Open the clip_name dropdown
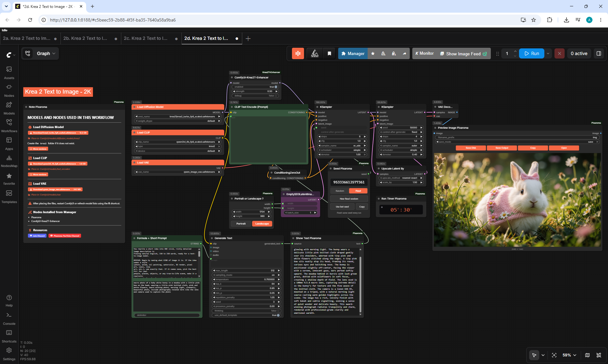The image size is (608, 364). [x=178, y=142]
